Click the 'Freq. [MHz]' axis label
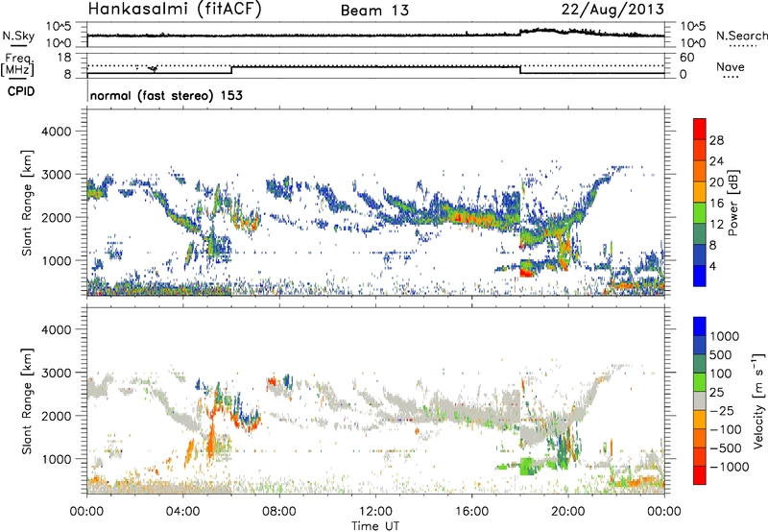This screenshot has width=768, height=532. pos(17,64)
